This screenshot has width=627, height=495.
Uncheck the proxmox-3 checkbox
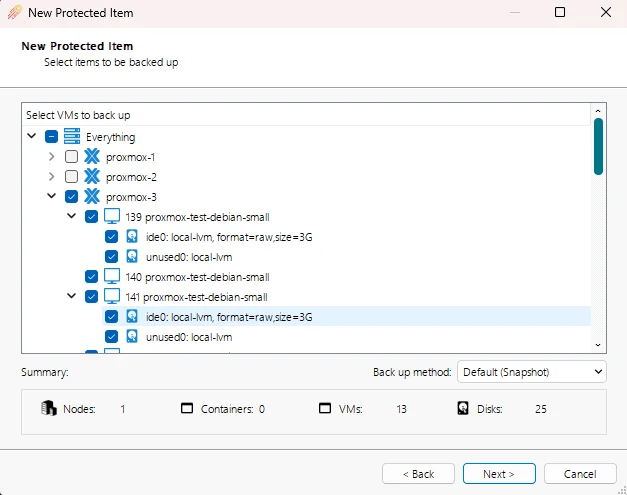(71, 196)
